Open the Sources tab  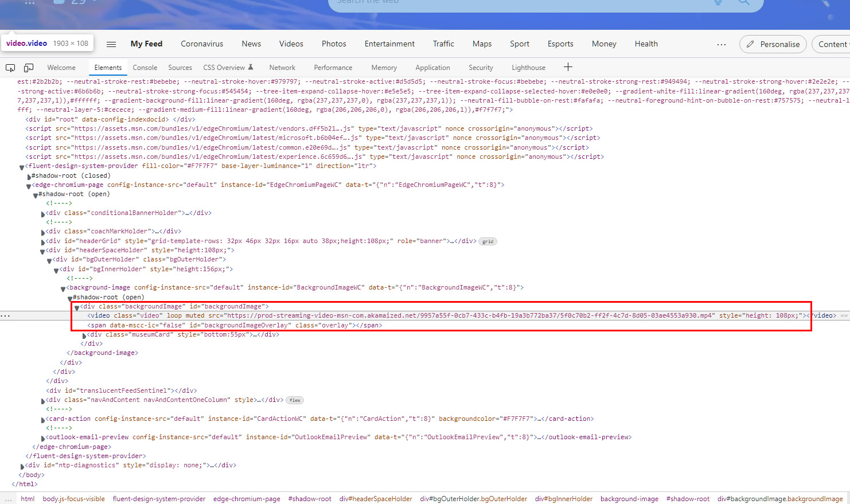[x=180, y=68]
